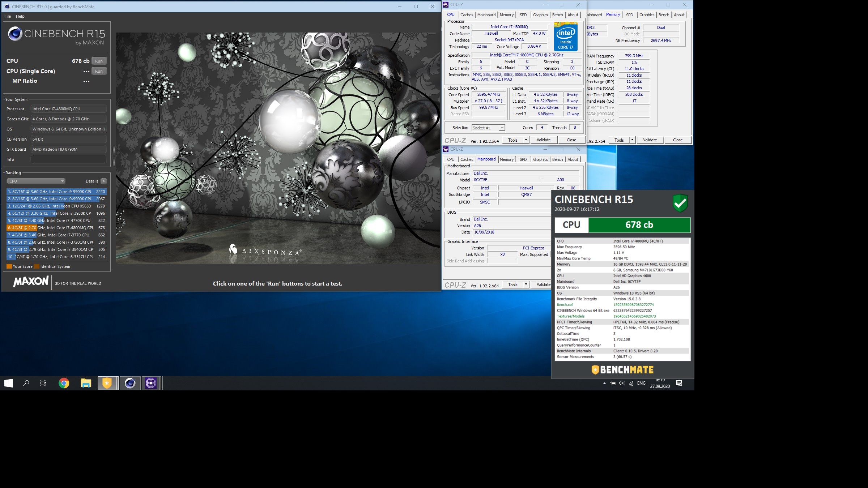The height and width of the screenshot is (488, 868).
Task: Open the Windows Start menu
Action: [9, 383]
